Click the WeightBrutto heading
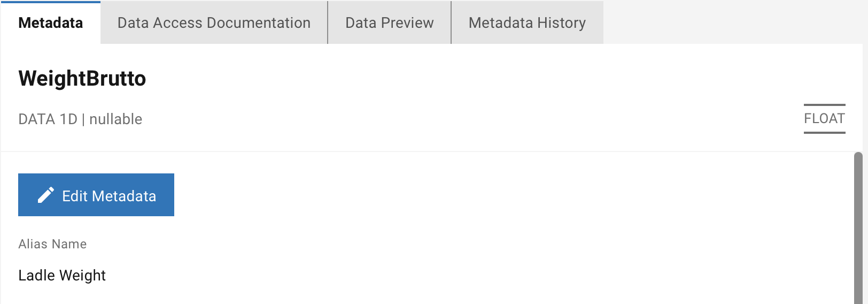Screen dimensions: 868x304 (x=82, y=79)
